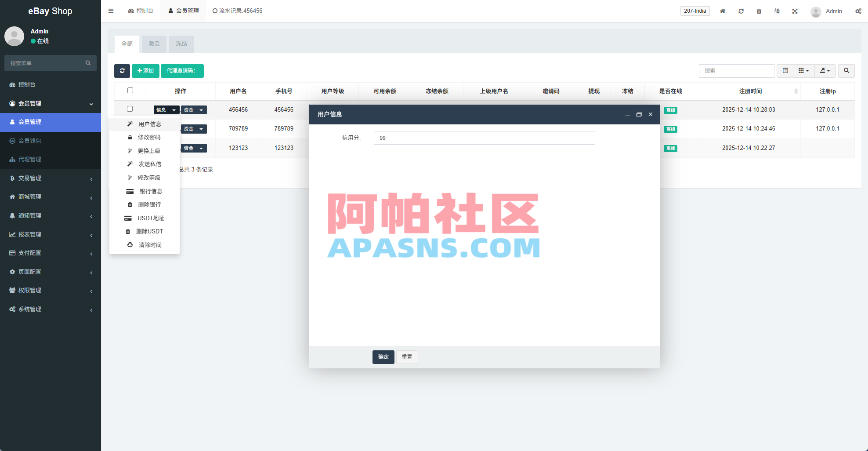Select all rows checkbox in table header
This screenshot has height=451, width=868.
130,91
